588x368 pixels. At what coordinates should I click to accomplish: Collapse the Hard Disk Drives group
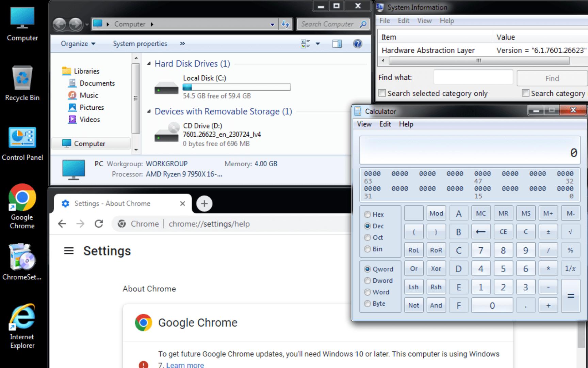point(149,64)
